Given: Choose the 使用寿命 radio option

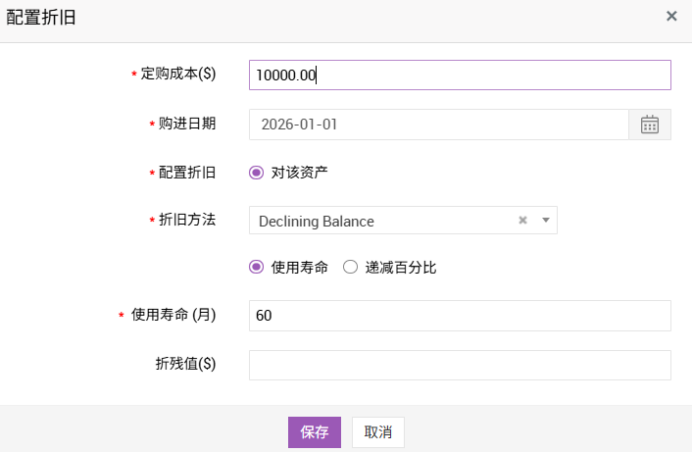Looking at the screenshot, I should (256, 267).
